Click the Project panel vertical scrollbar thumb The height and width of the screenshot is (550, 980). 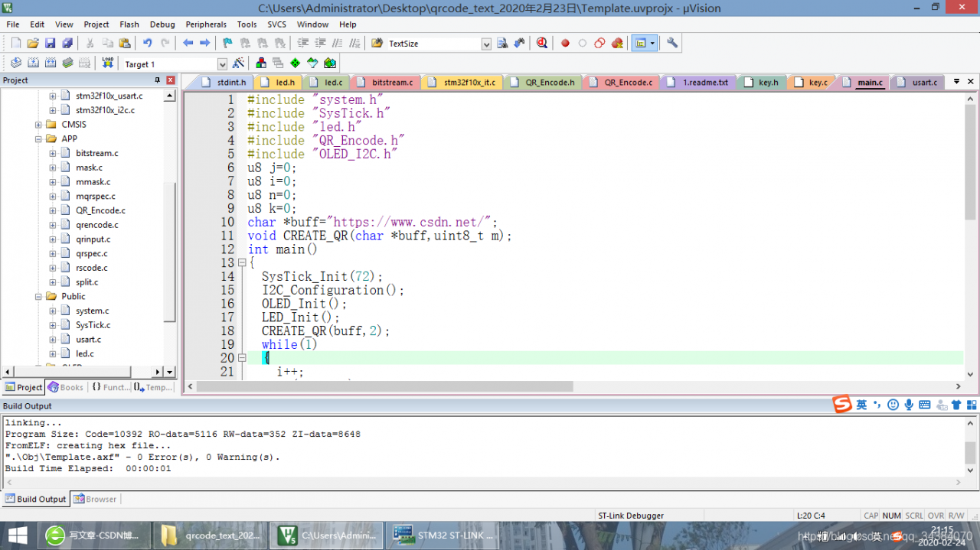tap(170, 252)
